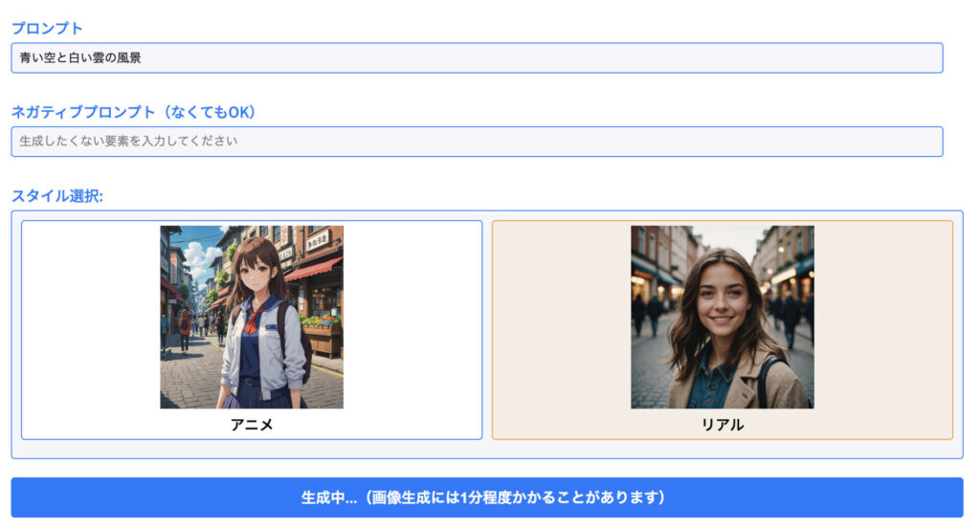
Task: Click the ネガティブプロンプト（なくてもOK）label
Action: click(133, 112)
